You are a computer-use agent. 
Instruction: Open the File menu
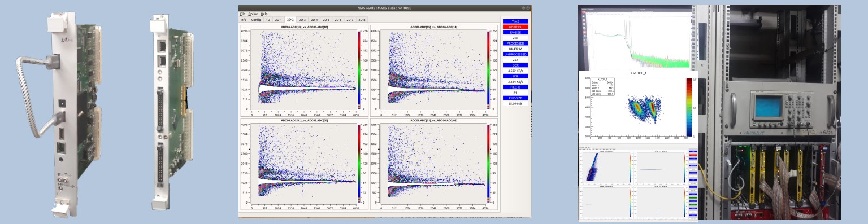(x=242, y=14)
